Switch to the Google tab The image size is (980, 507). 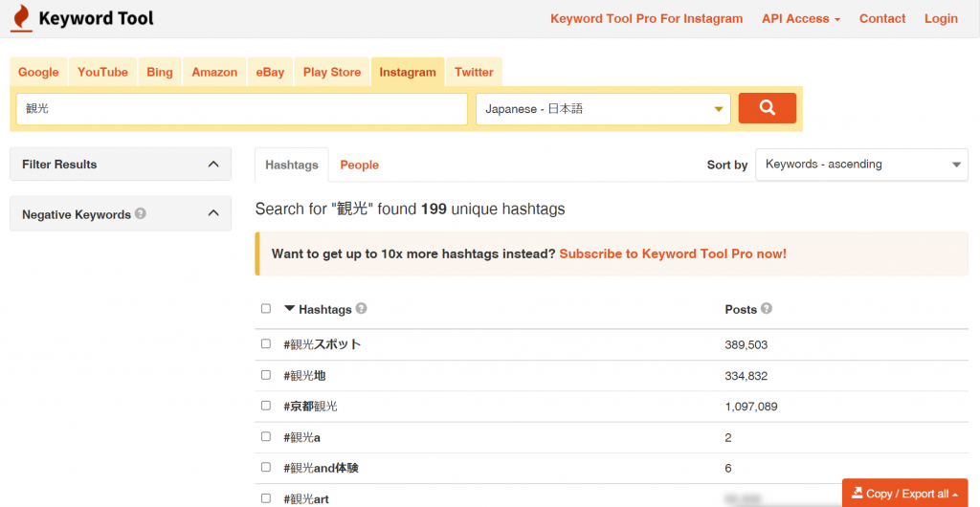click(38, 72)
